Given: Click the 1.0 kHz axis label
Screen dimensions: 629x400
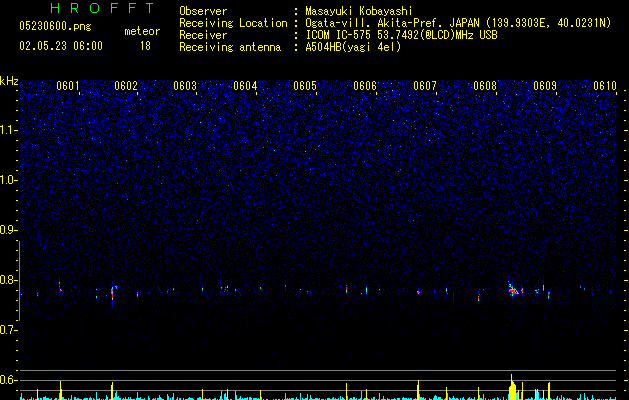Looking at the screenshot, I should click(8, 180).
